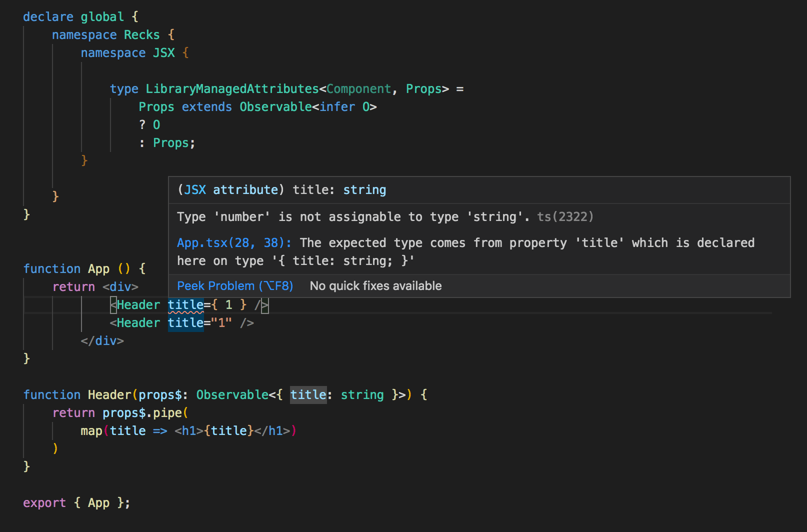Select the declare global keyword
The image size is (807, 532).
[74, 16]
